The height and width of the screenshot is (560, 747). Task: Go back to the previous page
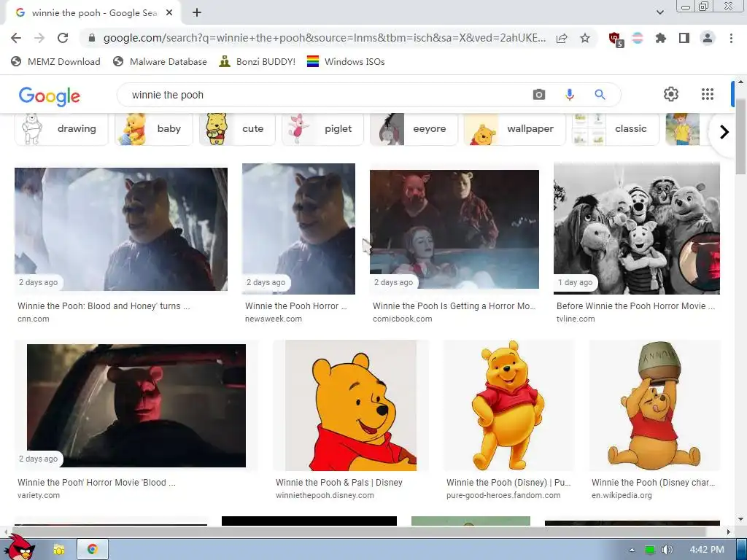pyautogui.click(x=16, y=38)
